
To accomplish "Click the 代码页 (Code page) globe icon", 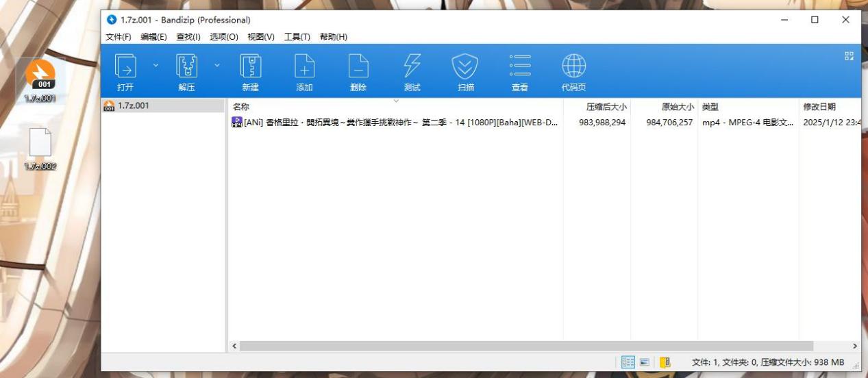I will (x=573, y=66).
